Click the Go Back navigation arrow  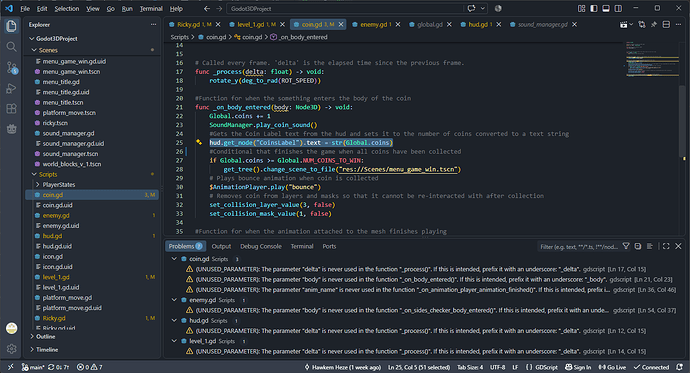point(207,8)
